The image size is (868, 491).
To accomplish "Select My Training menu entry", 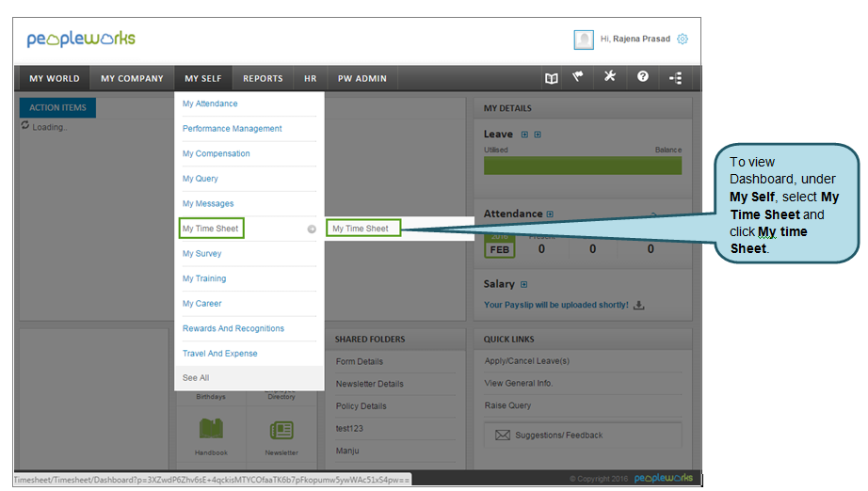I will [x=204, y=278].
